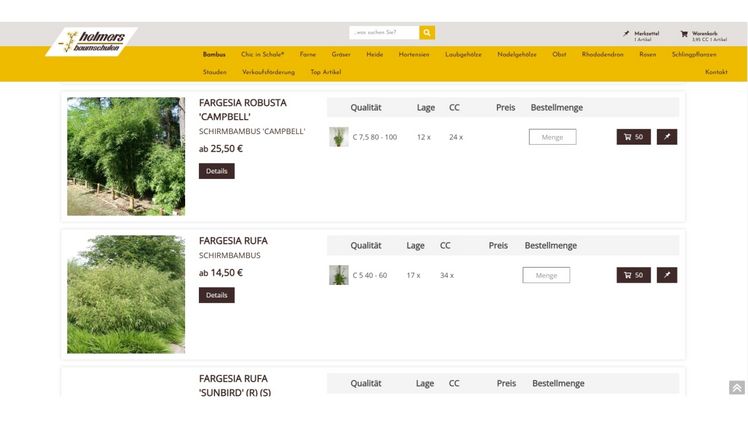
Task: Pin Fargesia Rufa to Merkzettel
Action: [x=667, y=275]
